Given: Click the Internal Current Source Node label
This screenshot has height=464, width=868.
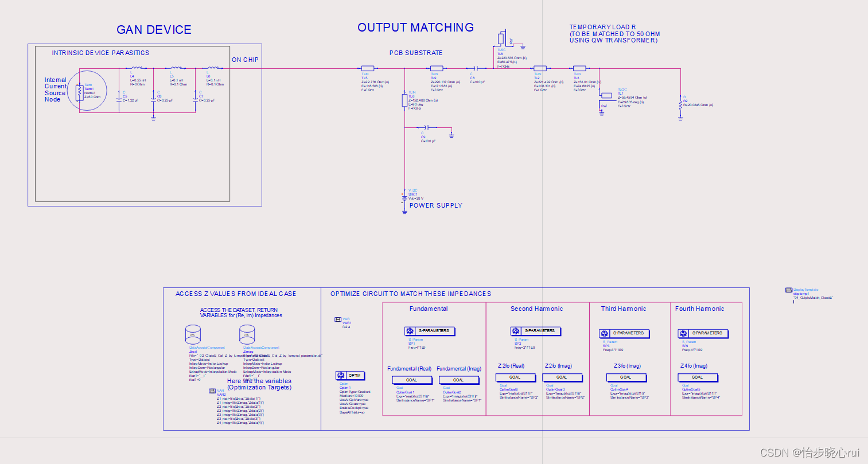Looking at the screenshot, I should coord(56,89).
